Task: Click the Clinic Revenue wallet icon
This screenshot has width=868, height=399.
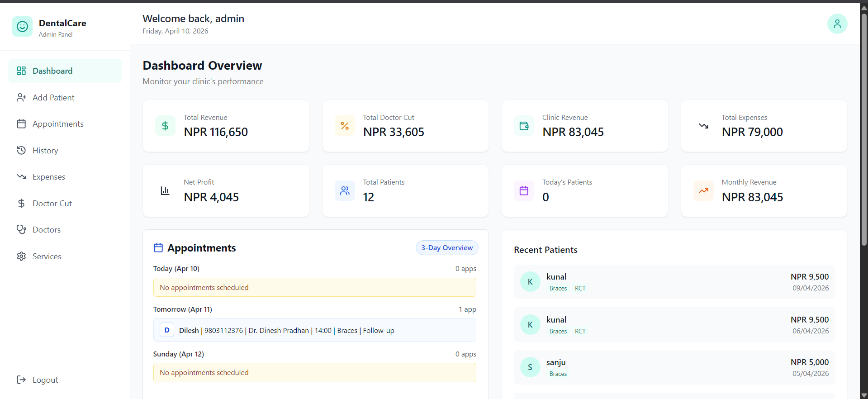Action: tap(524, 126)
